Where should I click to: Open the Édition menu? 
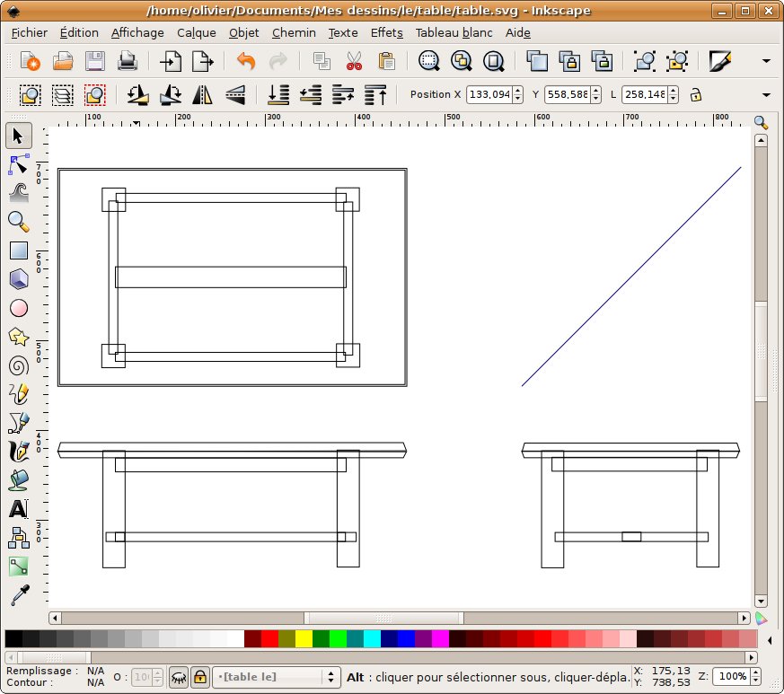[79, 32]
